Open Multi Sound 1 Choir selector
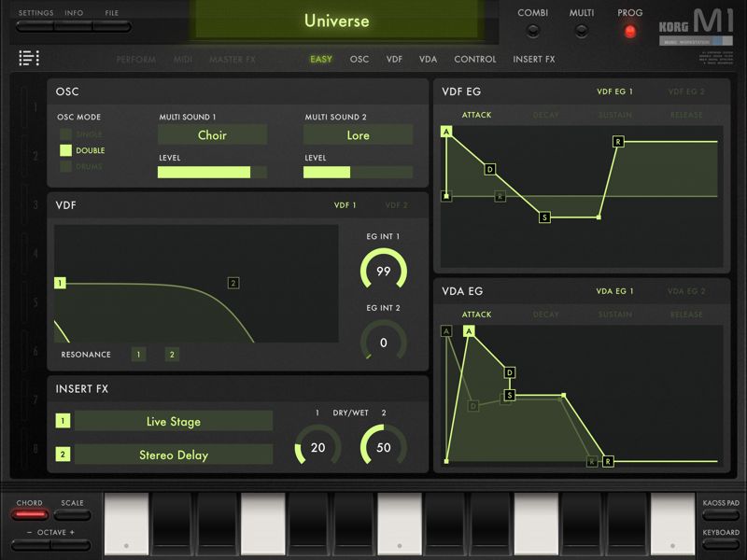This screenshot has height=560, width=747. click(212, 134)
